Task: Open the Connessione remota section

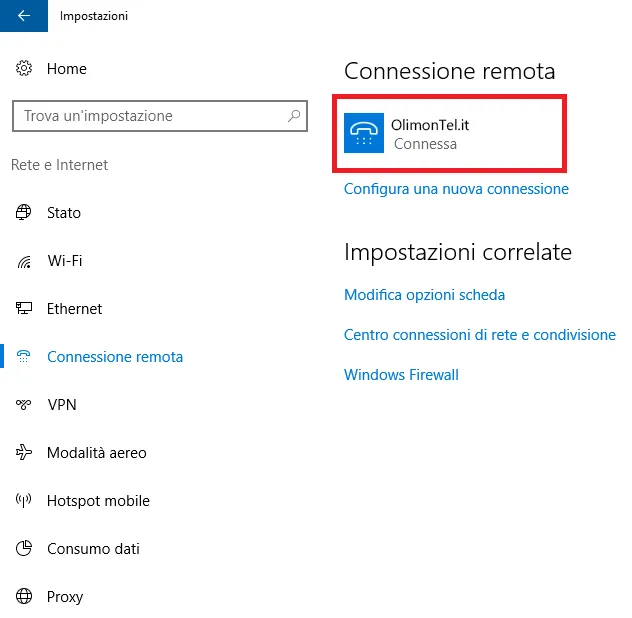Action: [x=115, y=357]
